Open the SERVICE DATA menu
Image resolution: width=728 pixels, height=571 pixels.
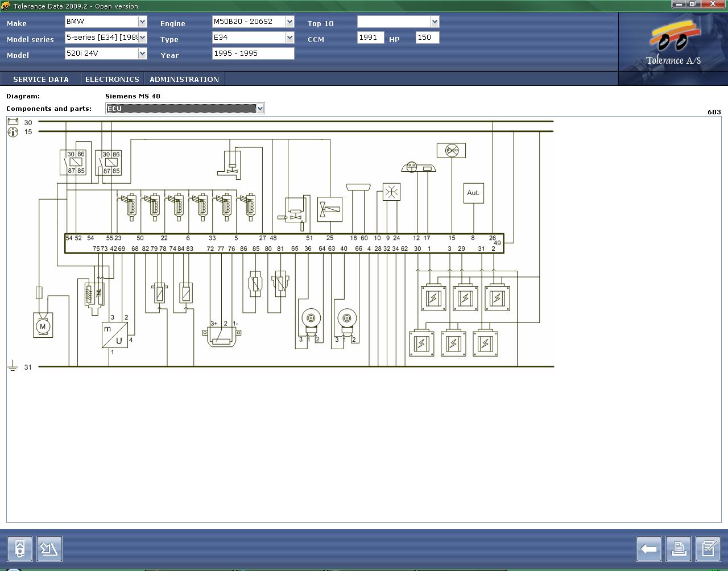click(x=41, y=79)
